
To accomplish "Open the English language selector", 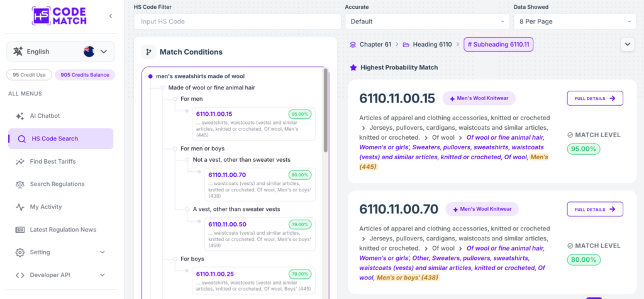I will 61,52.
